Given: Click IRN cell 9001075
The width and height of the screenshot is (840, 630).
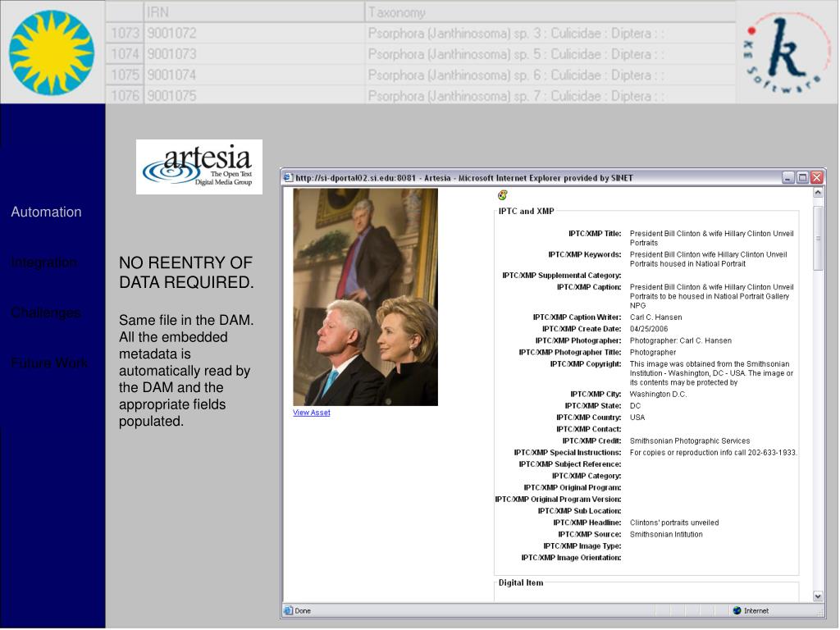Looking at the screenshot, I should (x=254, y=95).
